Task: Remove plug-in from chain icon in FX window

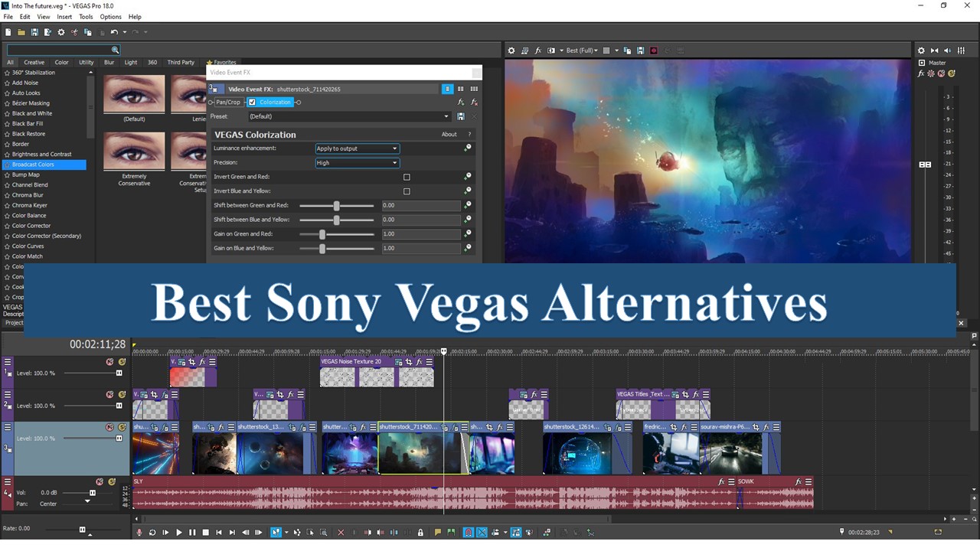Action: (x=474, y=102)
